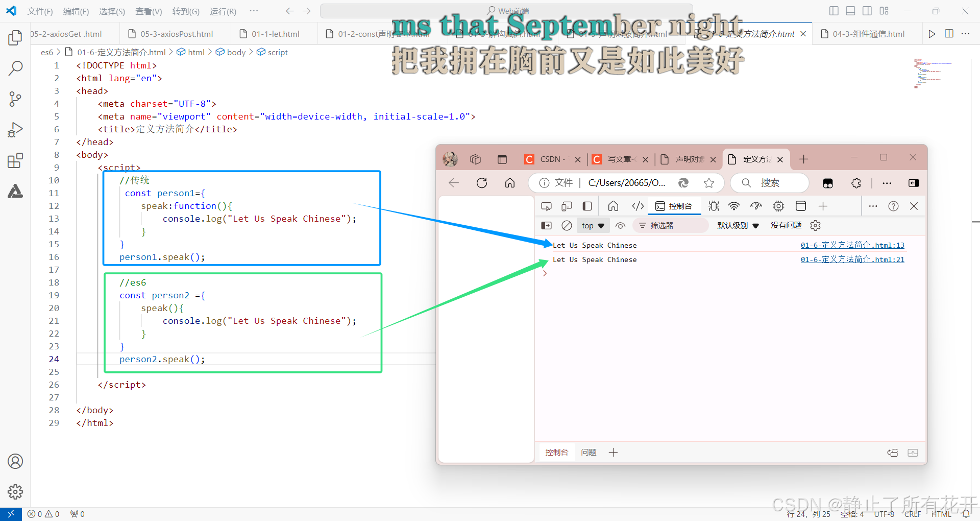Open browser extensions puzzle icon
This screenshot has width=980, height=521.
click(x=856, y=183)
